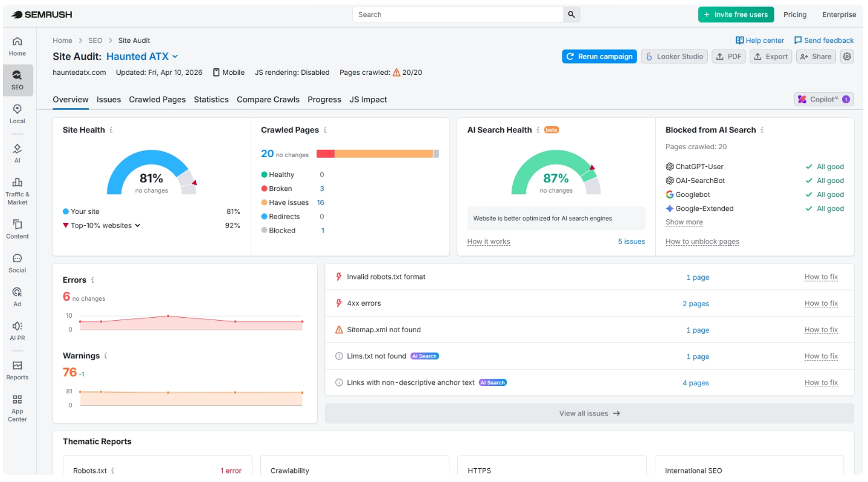Open the App Center sidebar icon
The width and height of the screenshot is (868, 482).
18,408
